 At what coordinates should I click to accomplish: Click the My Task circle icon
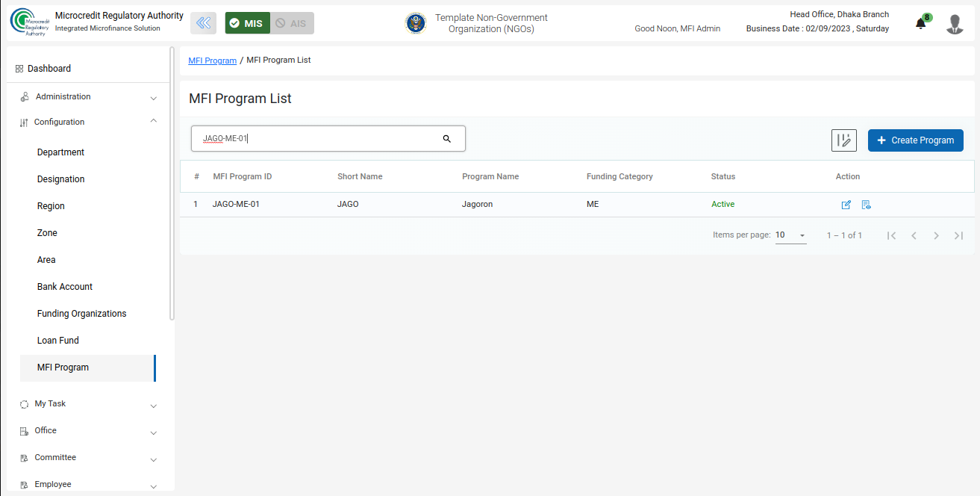click(x=24, y=404)
